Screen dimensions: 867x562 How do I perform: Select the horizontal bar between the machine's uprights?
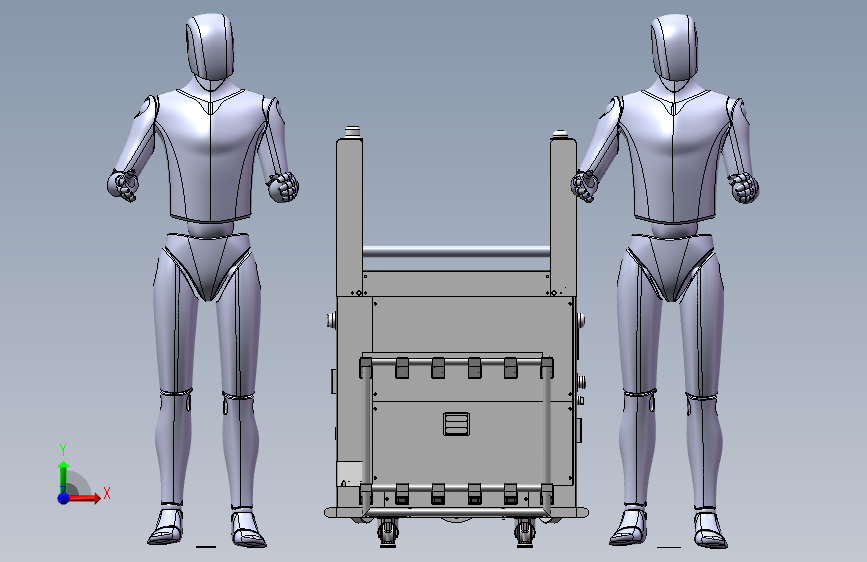(x=456, y=253)
